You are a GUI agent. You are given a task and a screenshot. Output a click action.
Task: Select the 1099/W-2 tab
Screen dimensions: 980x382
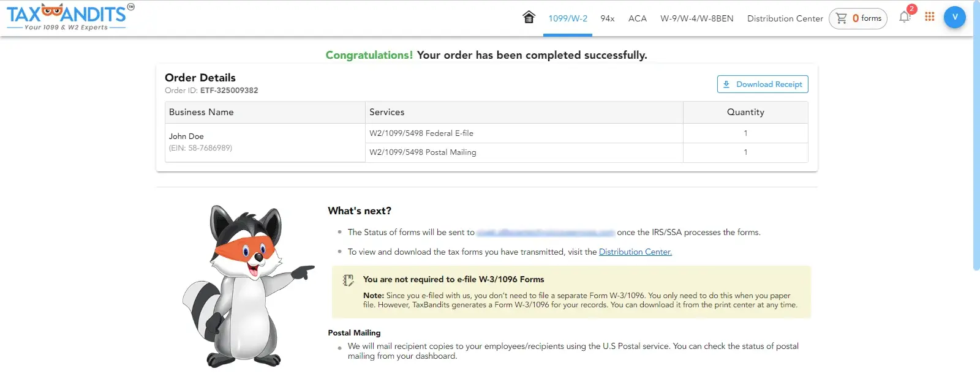568,18
